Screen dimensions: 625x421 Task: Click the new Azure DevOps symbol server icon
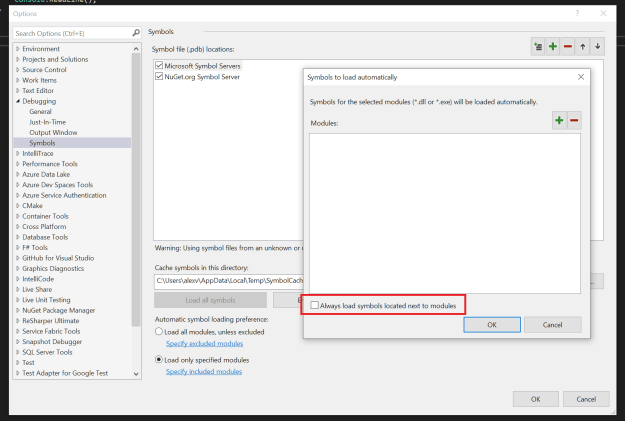pos(538,47)
